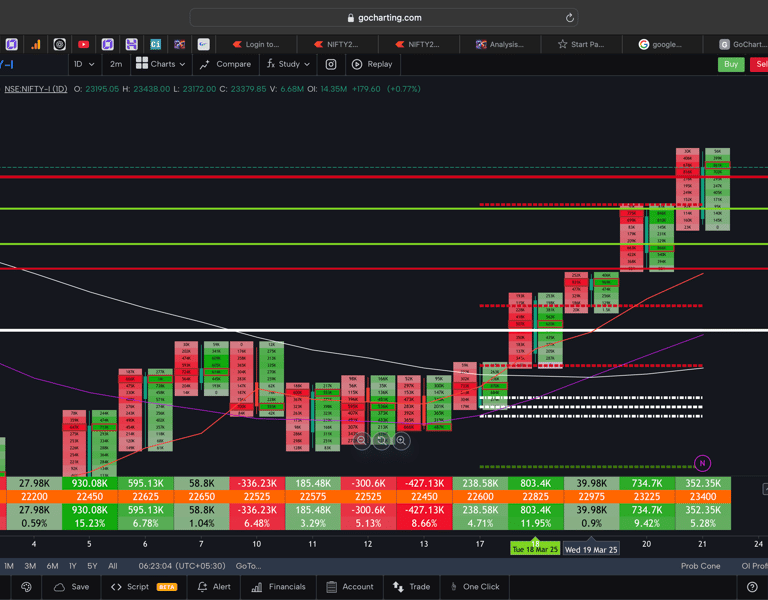Toggle the Prob Cone option

tap(700, 566)
